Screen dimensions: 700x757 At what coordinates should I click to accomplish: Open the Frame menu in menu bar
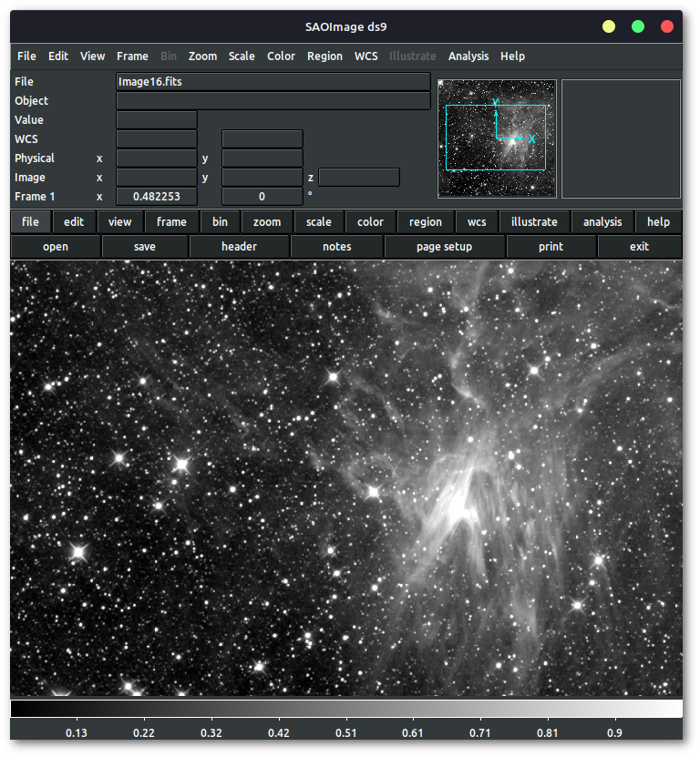coord(132,56)
